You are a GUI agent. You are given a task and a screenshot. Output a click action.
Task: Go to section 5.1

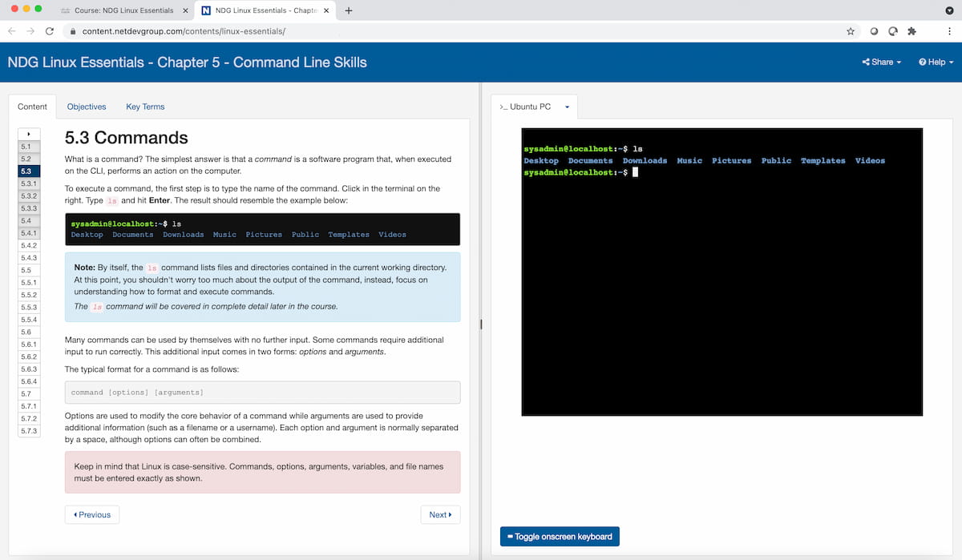[28, 147]
